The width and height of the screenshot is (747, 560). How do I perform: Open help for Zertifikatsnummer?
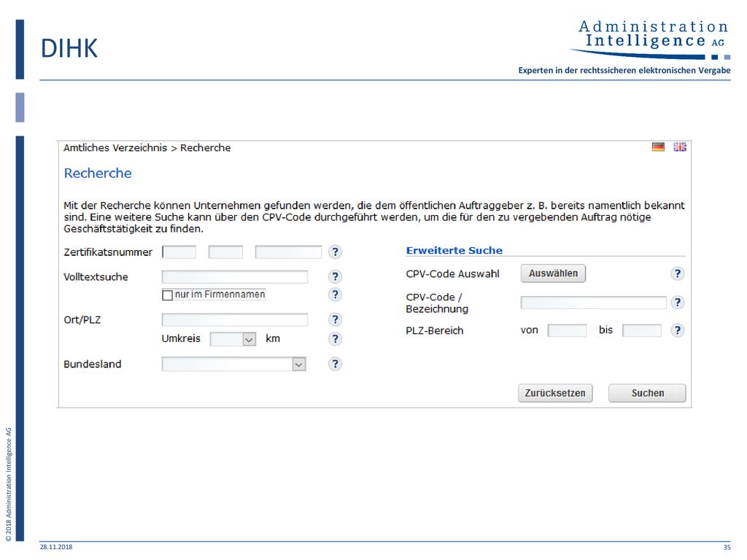coord(336,252)
